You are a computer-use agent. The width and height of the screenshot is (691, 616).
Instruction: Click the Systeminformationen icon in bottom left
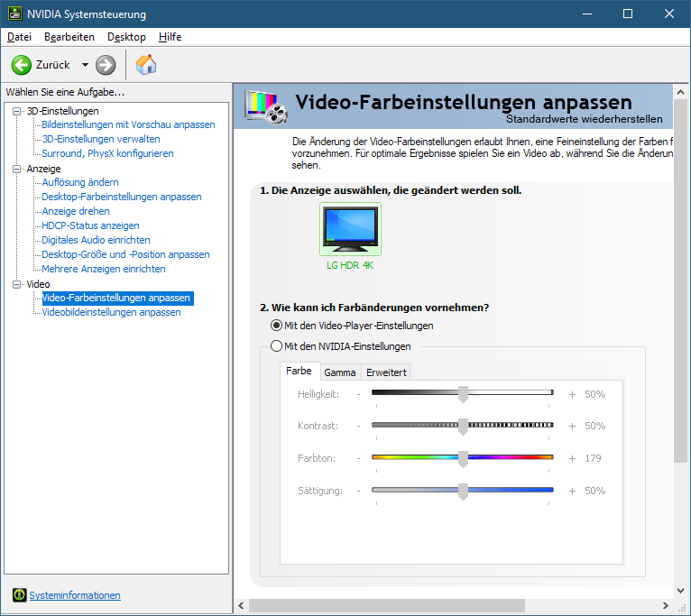(x=19, y=595)
